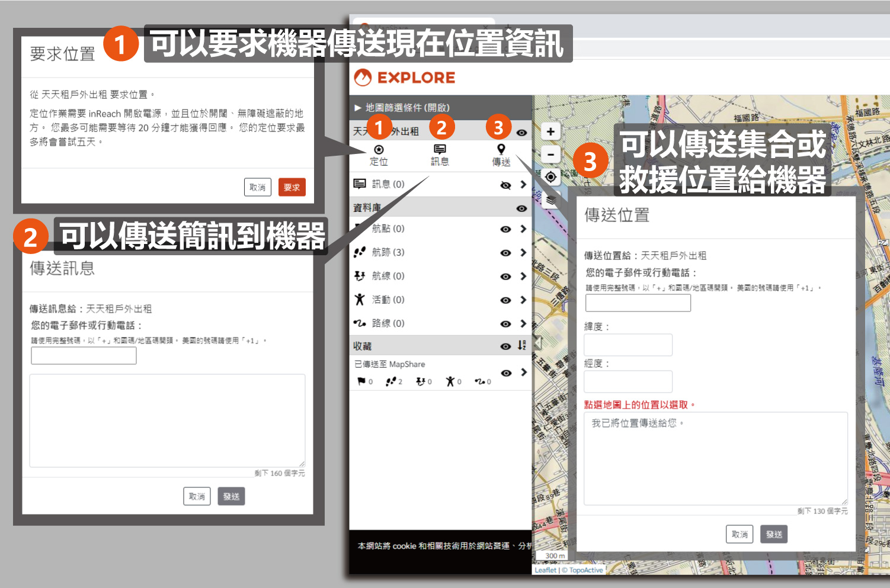
Task: Click the 定位 locate device icon
Action: click(x=379, y=150)
